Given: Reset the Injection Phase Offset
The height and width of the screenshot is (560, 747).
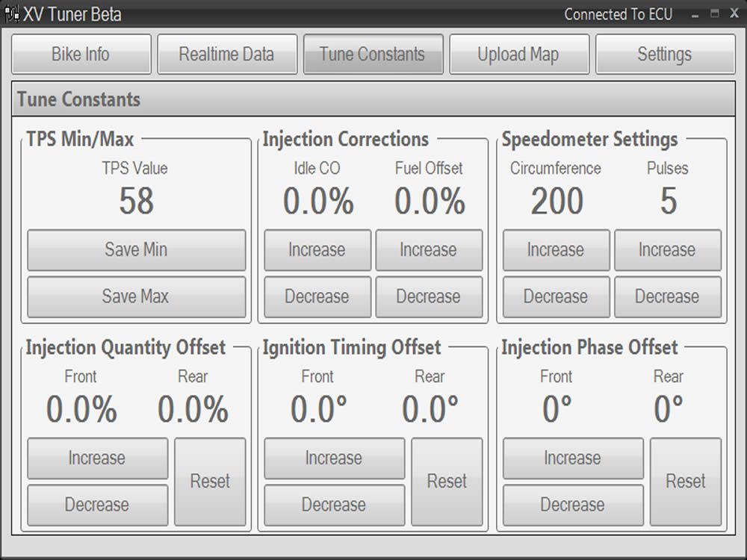Looking at the screenshot, I should (685, 482).
